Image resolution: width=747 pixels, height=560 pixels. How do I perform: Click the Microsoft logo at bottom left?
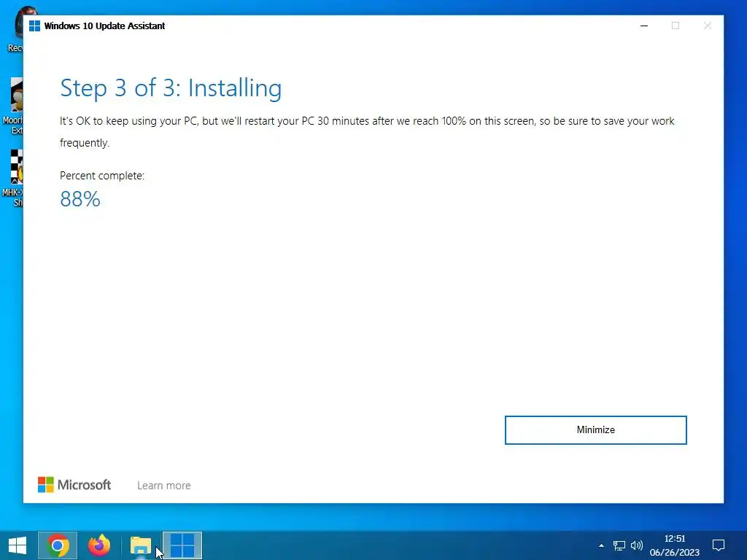tap(74, 485)
